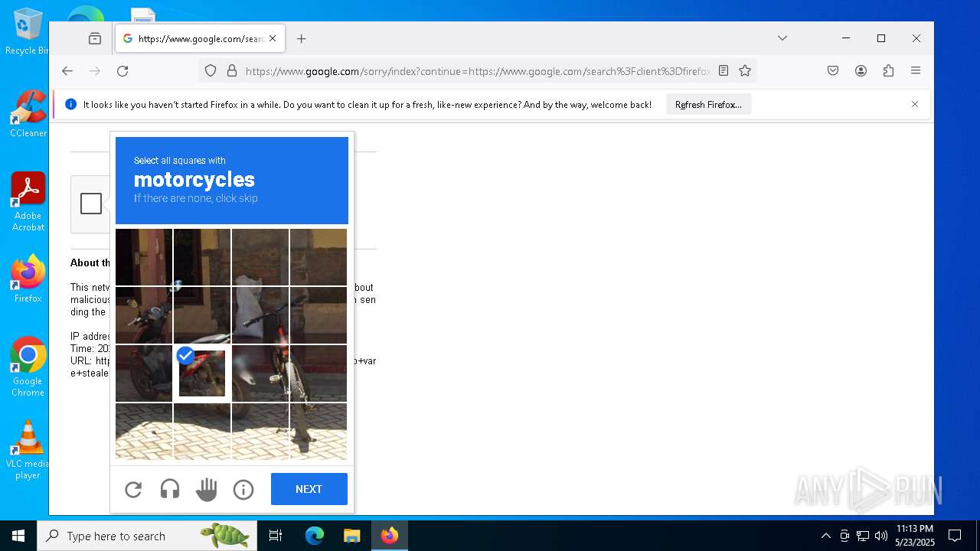Get an audio challenge via headphones icon
980x551 pixels.
coord(170,489)
